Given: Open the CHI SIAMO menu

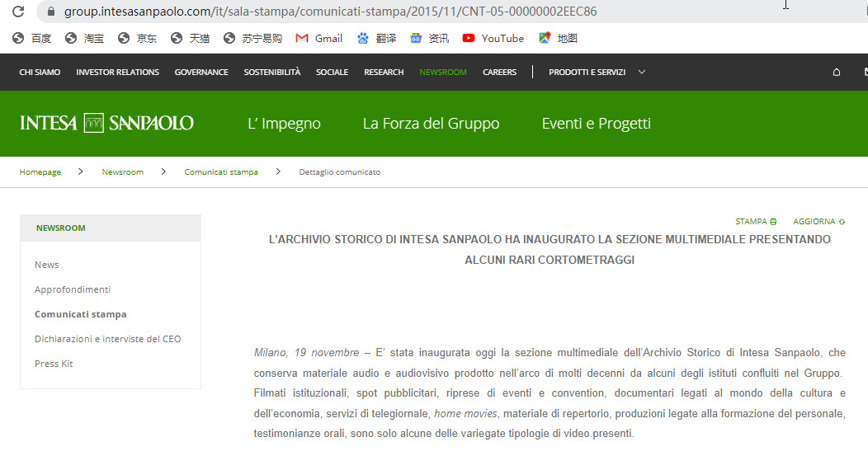Looking at the screenshot, I should [x=40, y=72].
